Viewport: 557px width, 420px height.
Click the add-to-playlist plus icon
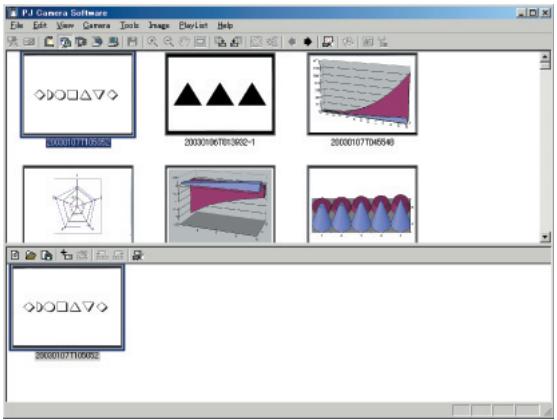coord(66,255)
